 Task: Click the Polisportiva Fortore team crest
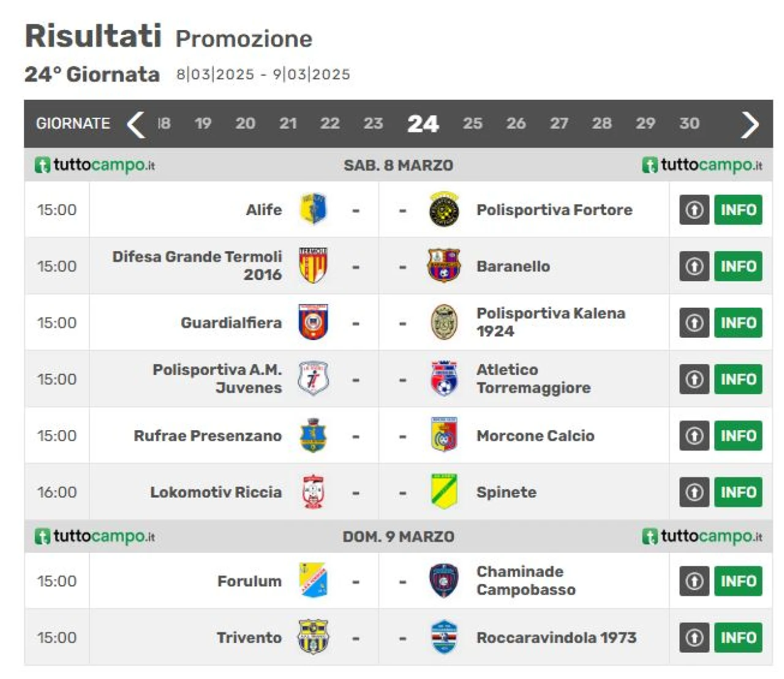(x=444, y=210)
